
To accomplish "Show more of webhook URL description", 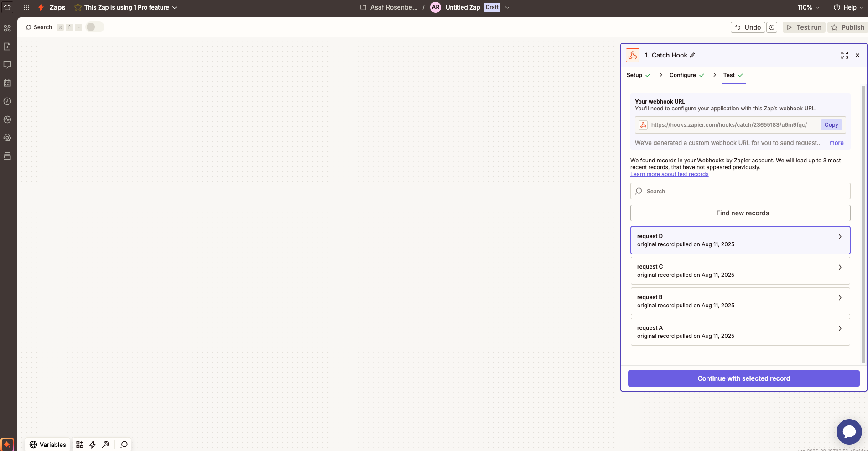I will 836,143.
